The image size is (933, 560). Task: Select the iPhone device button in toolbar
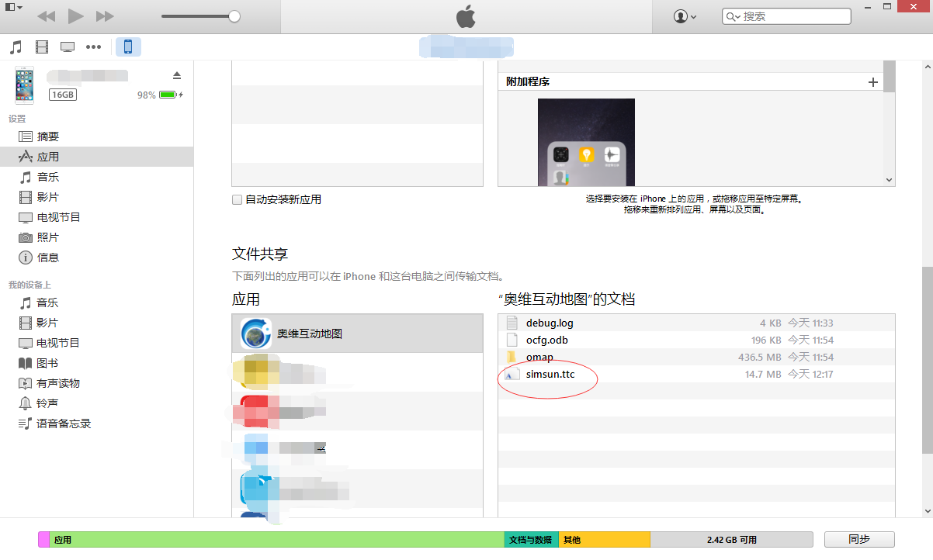pos(128,47)
